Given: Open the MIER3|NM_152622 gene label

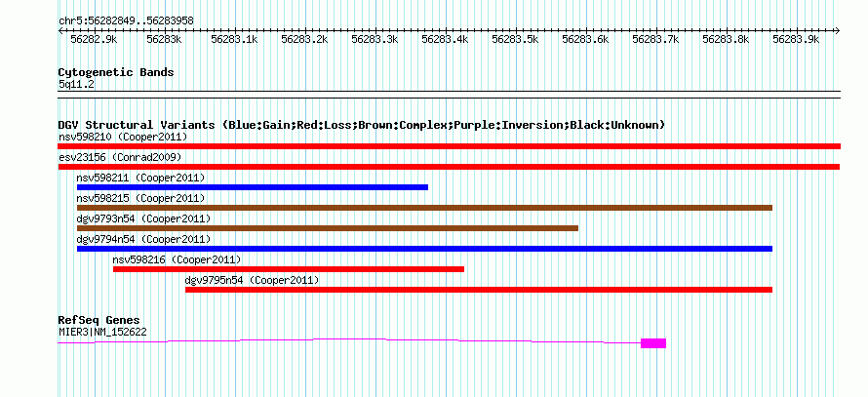Looking at the screenshot, I should [x=103, y=333].
